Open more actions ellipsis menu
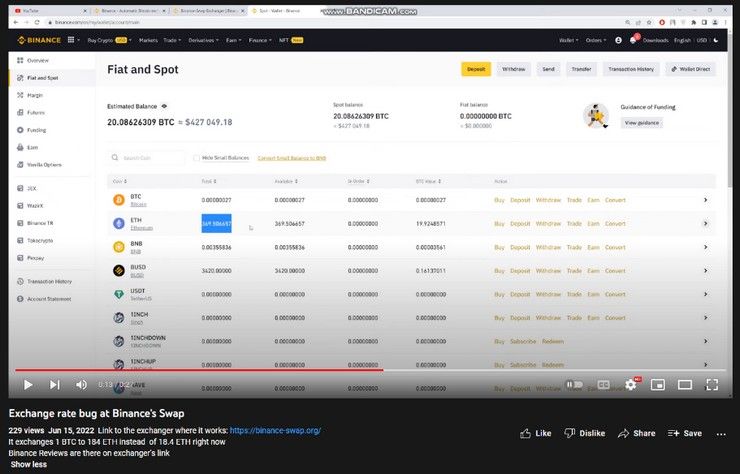 click(721, 434)
